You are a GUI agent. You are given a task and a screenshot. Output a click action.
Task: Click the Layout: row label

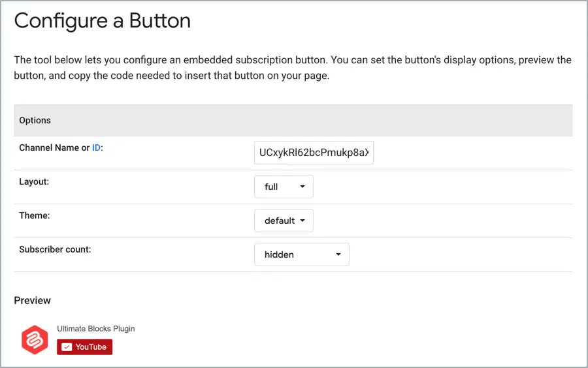coord(34,182)
